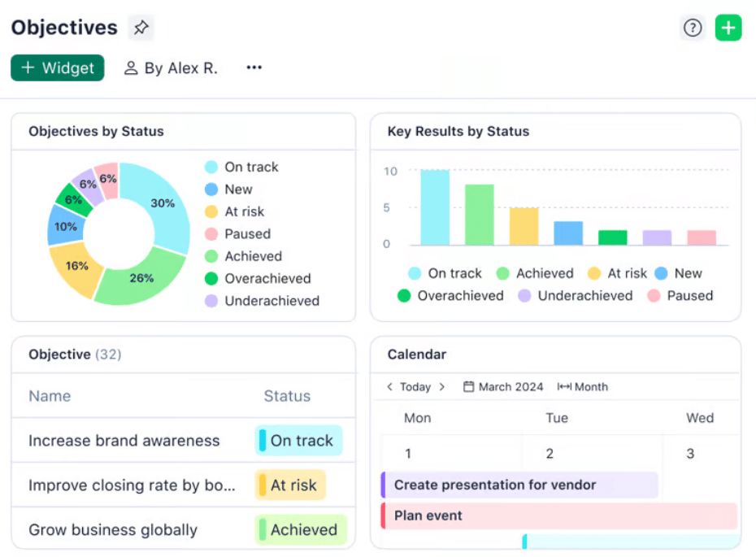Click the person icon beside By Alex R.

130,68
